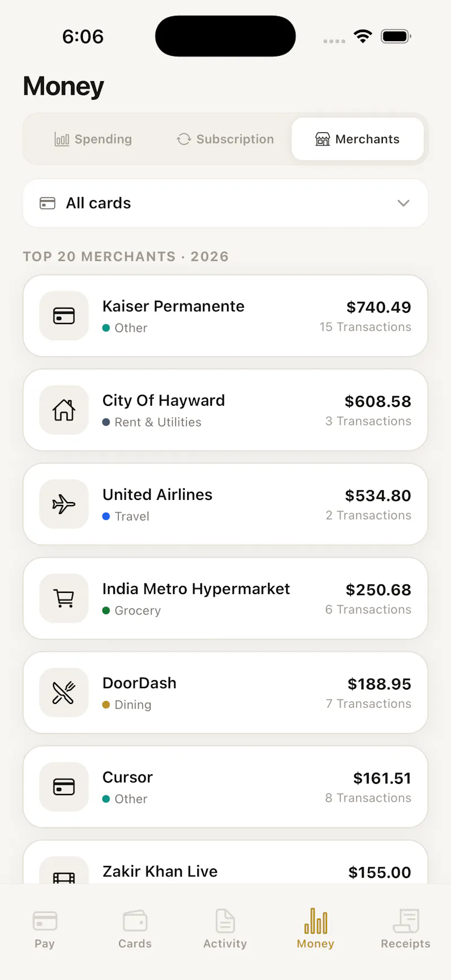Select the Merchants tab

coord(357,139)
